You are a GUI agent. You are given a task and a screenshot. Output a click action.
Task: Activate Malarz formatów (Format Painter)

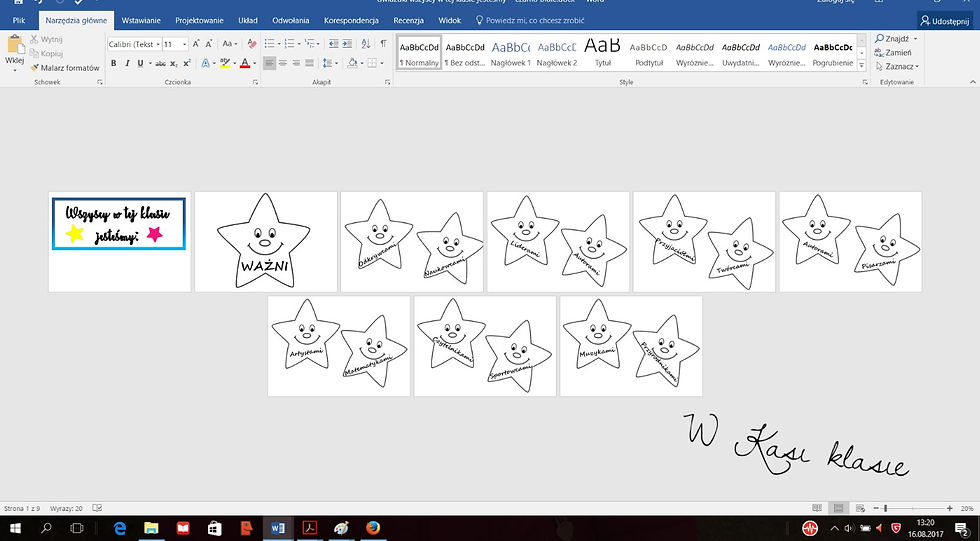[x=65, y=67]
